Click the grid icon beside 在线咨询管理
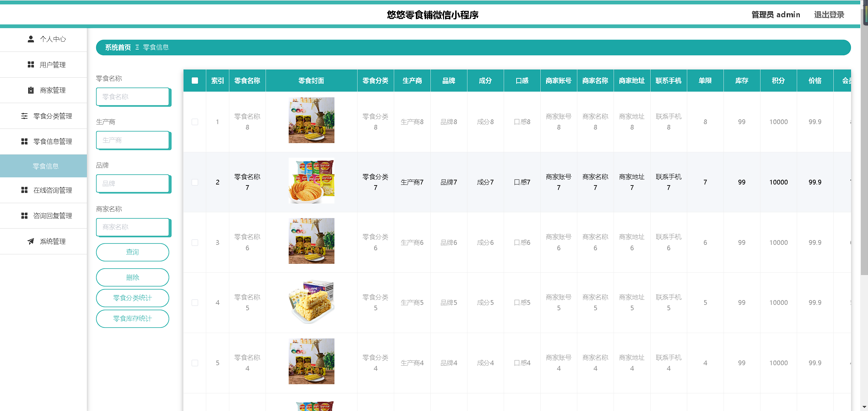 [x=24, y=190]
